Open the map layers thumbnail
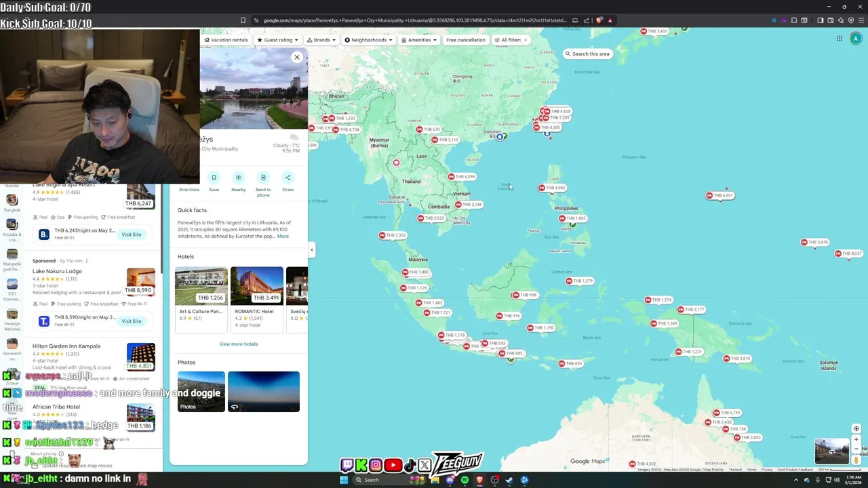This screenshot has width=868, height=488. pos(831,451)
